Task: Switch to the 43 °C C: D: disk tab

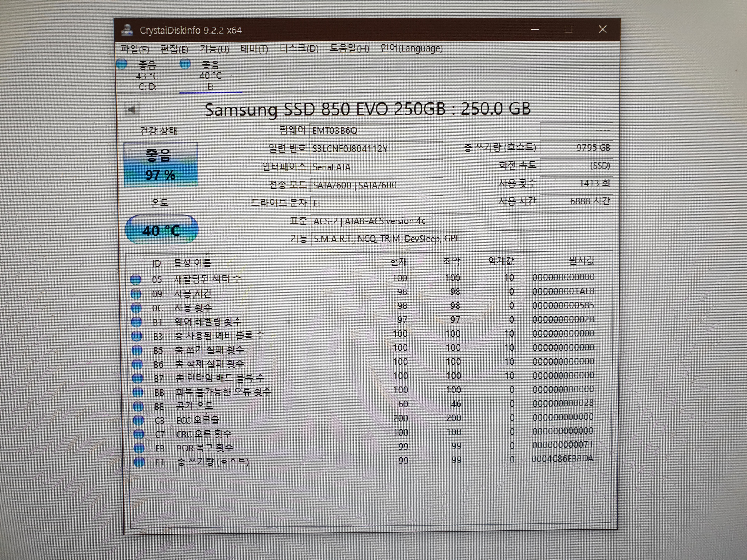Action: pos(147,75)
